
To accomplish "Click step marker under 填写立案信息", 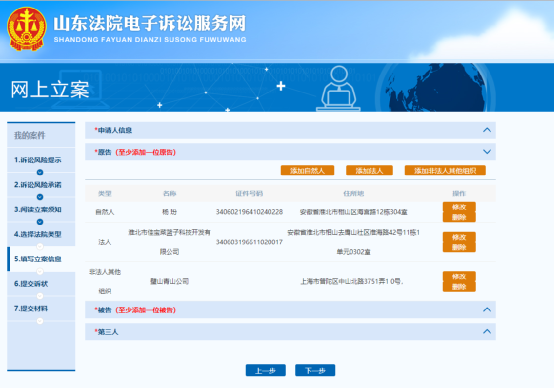I will click(x=40, y=271).
